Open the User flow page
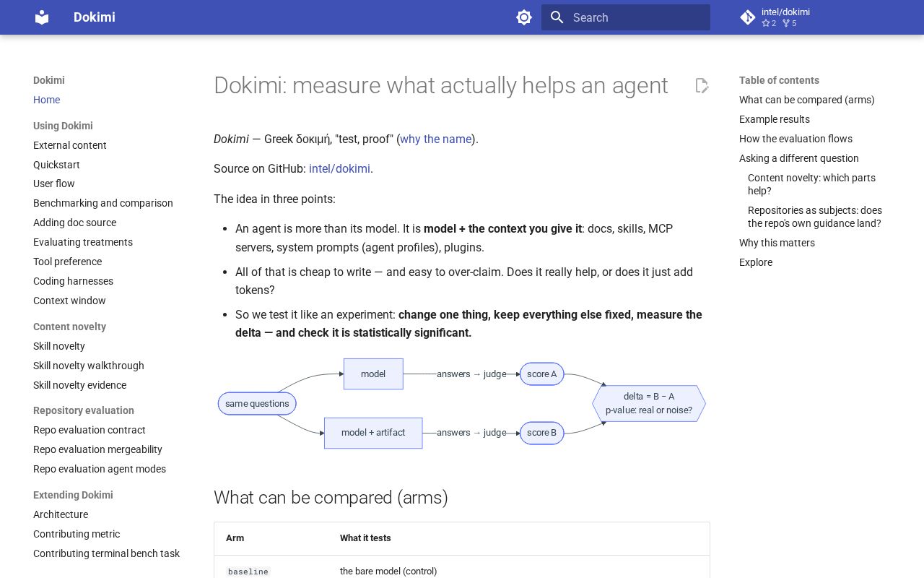924x578 pixels. coord(54,184)
